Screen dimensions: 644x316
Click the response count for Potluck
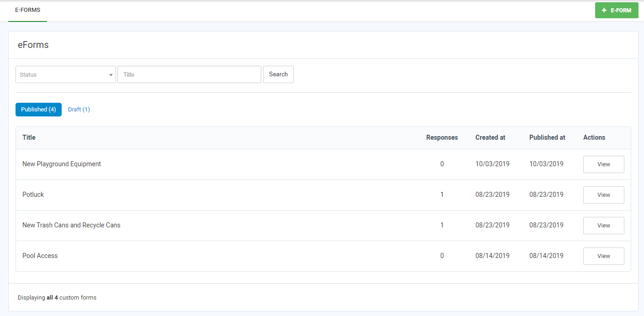pyautogui.click(x=442, y=194)
